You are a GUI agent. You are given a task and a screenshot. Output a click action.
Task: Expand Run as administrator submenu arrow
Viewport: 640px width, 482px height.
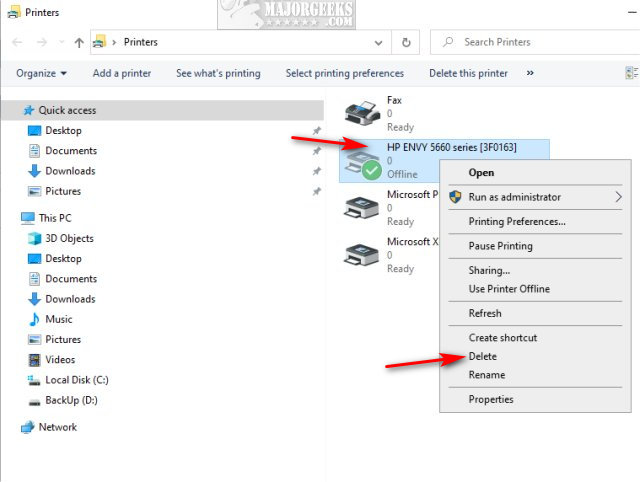click(x=618, y=197)
